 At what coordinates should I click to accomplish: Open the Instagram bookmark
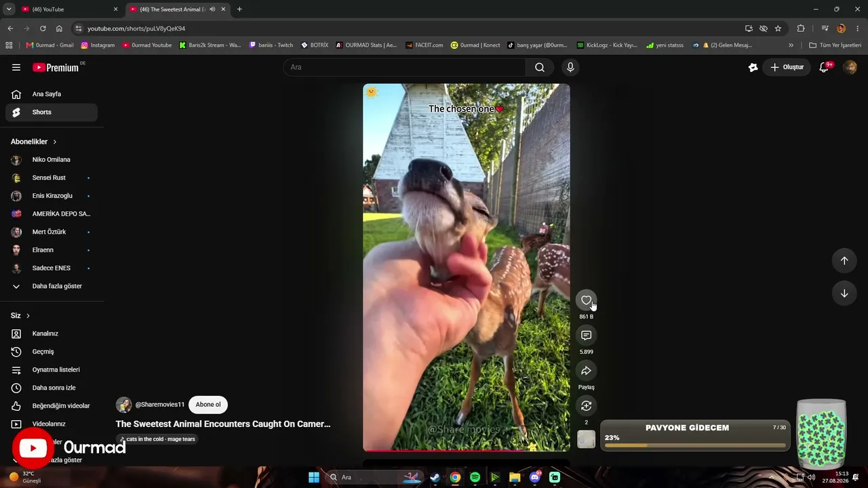click(98, 45)
